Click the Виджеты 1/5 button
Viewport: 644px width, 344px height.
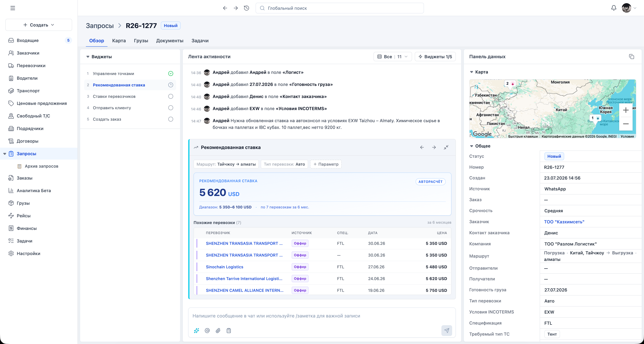click(x=435, y=57)
